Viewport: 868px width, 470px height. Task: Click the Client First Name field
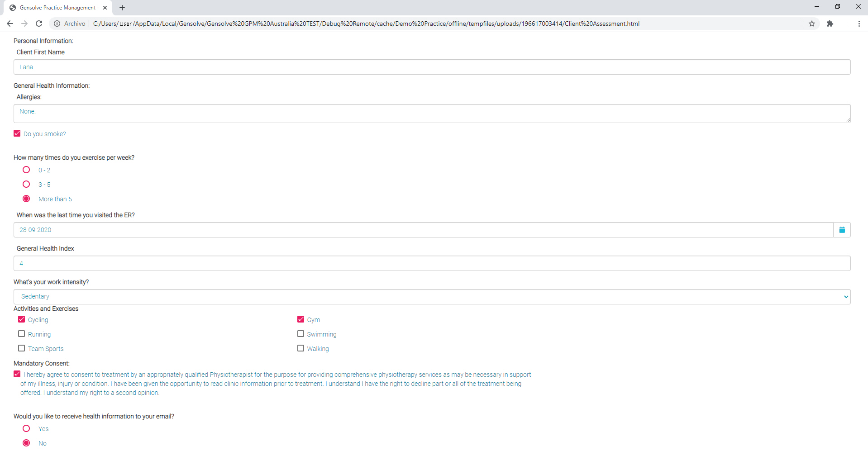tap(432, 67)
